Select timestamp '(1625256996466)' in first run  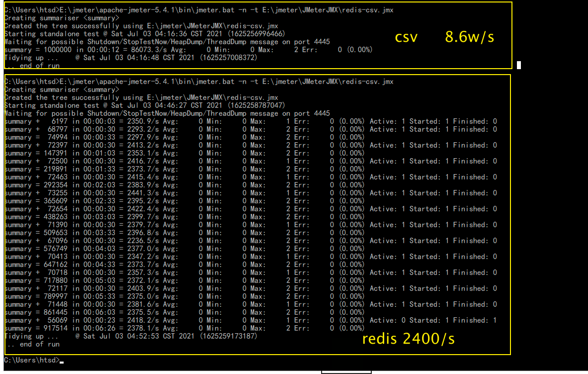coord(256,34)
